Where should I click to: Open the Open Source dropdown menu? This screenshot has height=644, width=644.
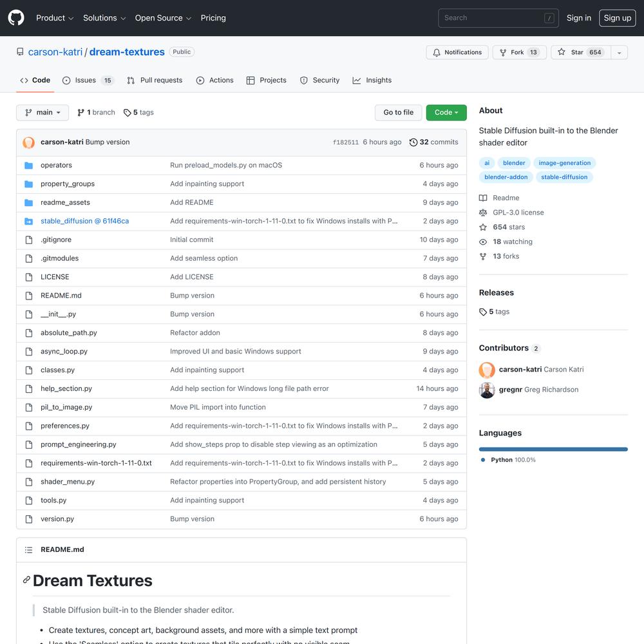point(163,18)
